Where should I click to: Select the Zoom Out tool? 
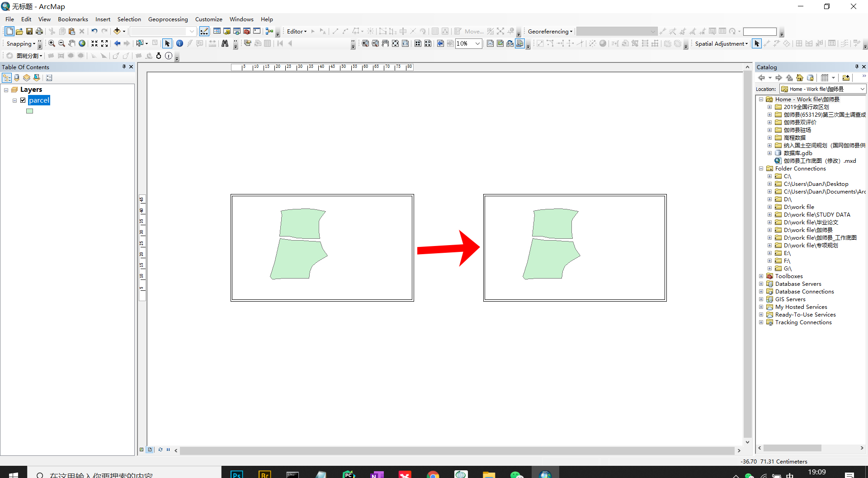click(x=61, y=43)
